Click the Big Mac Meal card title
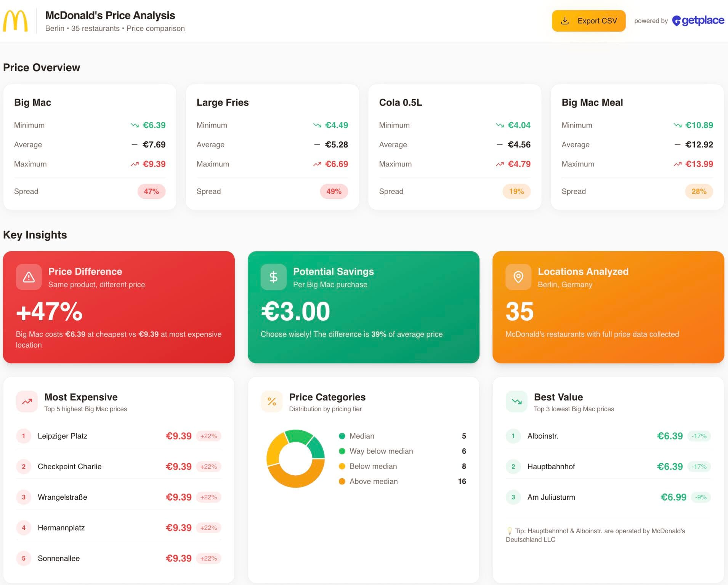 click(x=592, y=102)
